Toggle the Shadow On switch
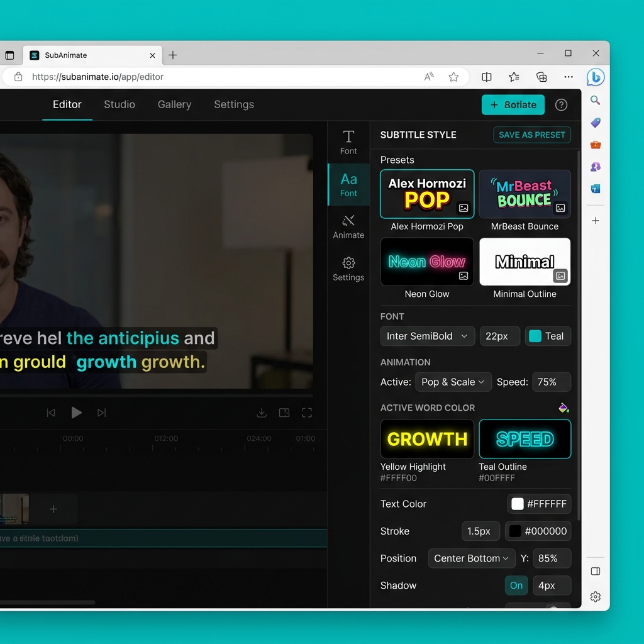Viewport: 644px width, 644px height. (516, 586)
